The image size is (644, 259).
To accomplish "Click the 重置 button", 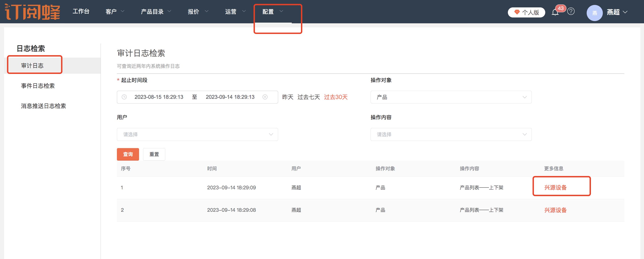I will pos(154,154).
